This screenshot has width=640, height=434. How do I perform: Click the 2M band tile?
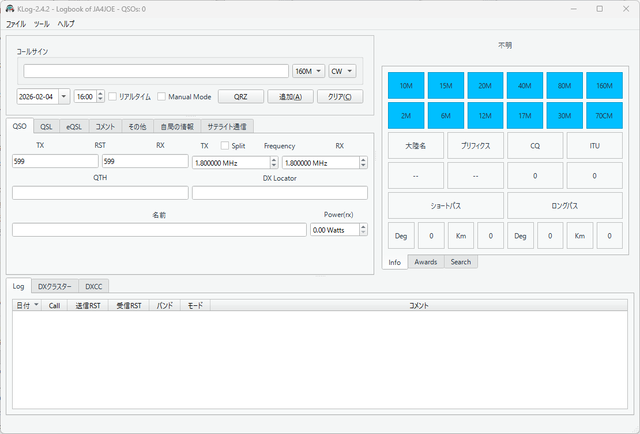click(406, 116)
